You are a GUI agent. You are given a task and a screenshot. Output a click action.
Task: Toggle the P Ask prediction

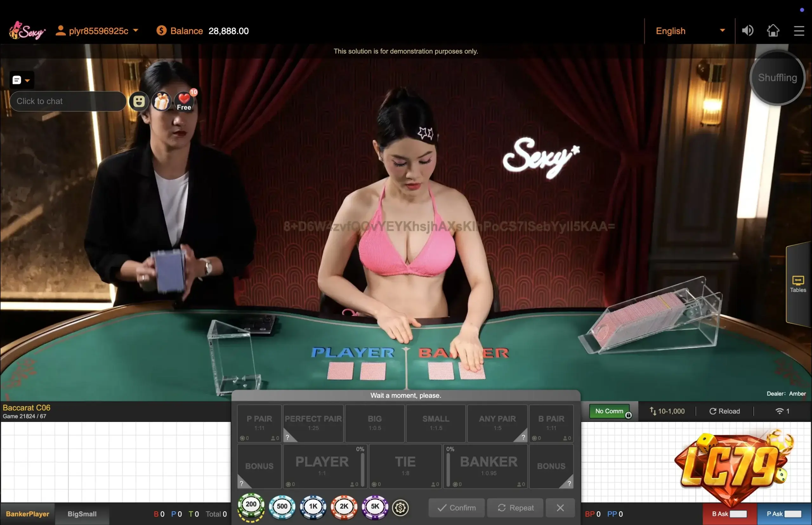pos(784,514)
